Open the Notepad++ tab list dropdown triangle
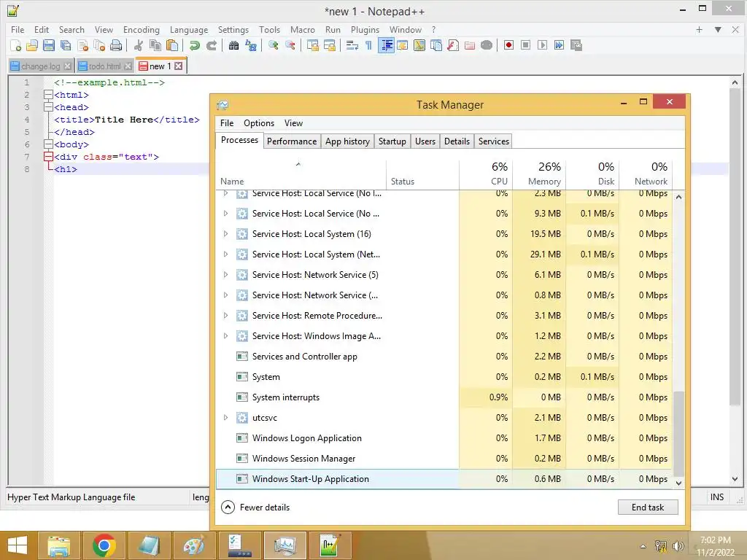This screenshot has height=560, width=747. (x=718, y=29)
